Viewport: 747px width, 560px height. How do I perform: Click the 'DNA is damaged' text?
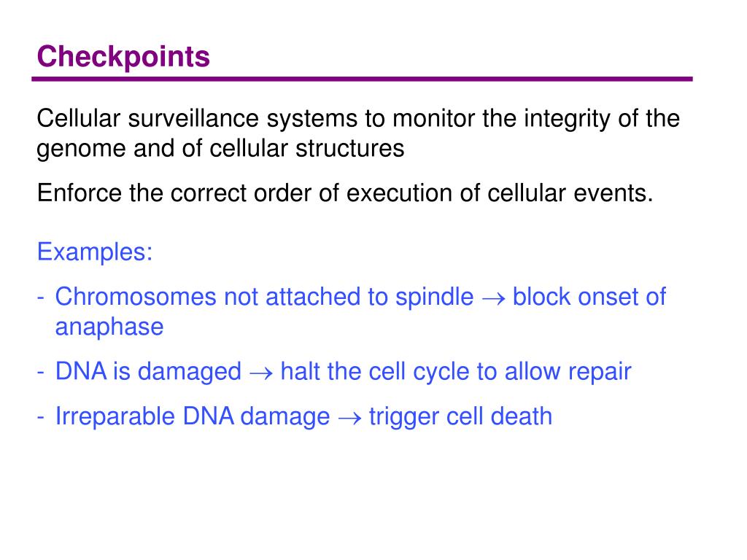148,372
